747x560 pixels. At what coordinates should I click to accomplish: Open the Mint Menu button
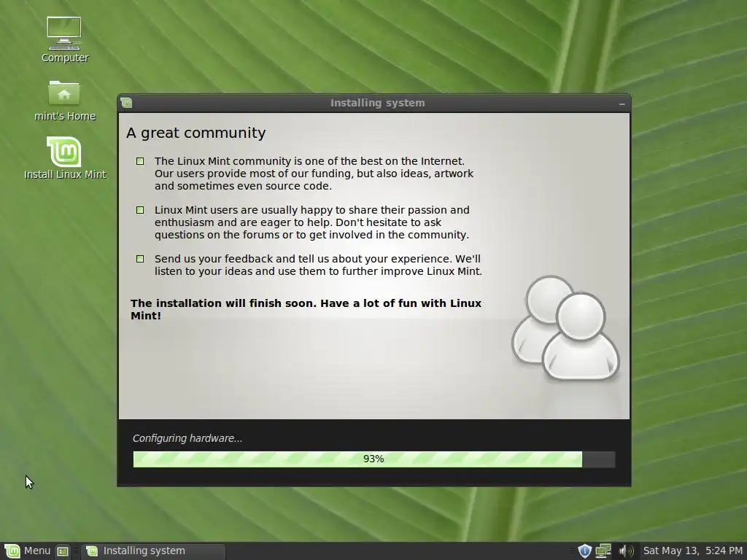27,551
